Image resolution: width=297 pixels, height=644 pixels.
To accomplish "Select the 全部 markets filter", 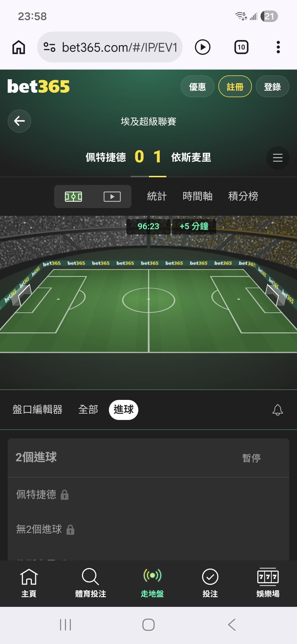I will 88,410.
